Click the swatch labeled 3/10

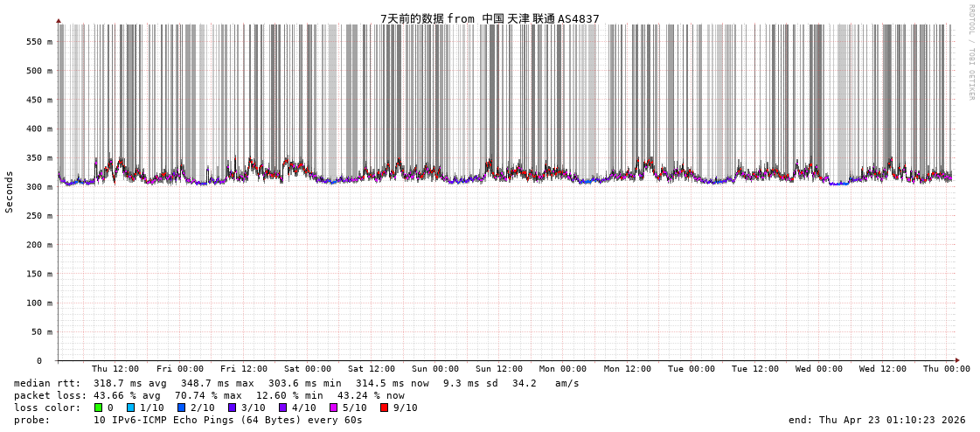coord(232,408)
